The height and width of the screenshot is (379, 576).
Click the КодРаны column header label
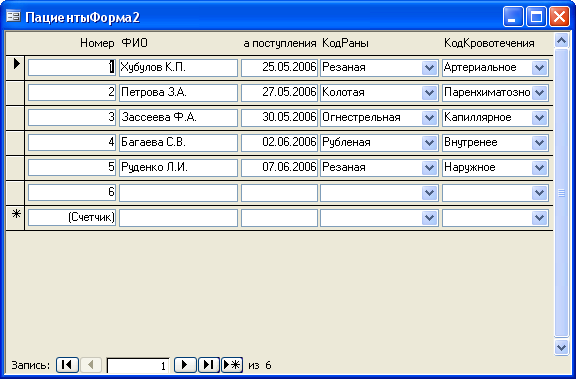click(345, 43)
